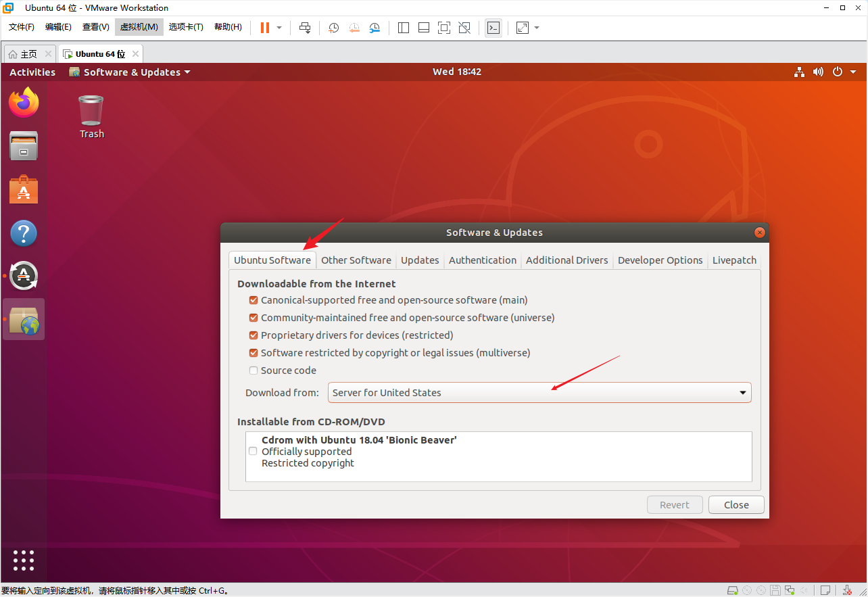Open the Additional Drivers tab
This screenshot has height=597, width=868.
coord(567,260)
